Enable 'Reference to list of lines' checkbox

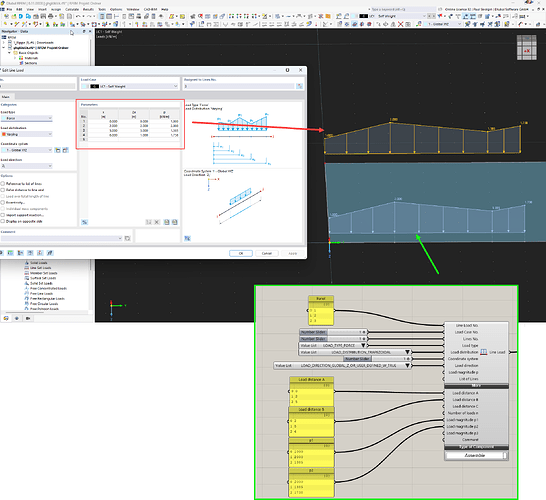(3, 183)
